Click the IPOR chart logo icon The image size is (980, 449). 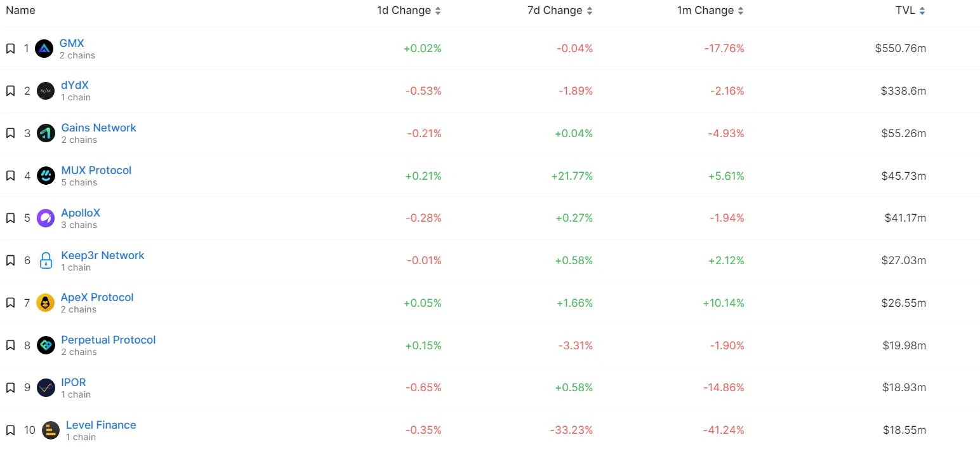click(46, 387)
